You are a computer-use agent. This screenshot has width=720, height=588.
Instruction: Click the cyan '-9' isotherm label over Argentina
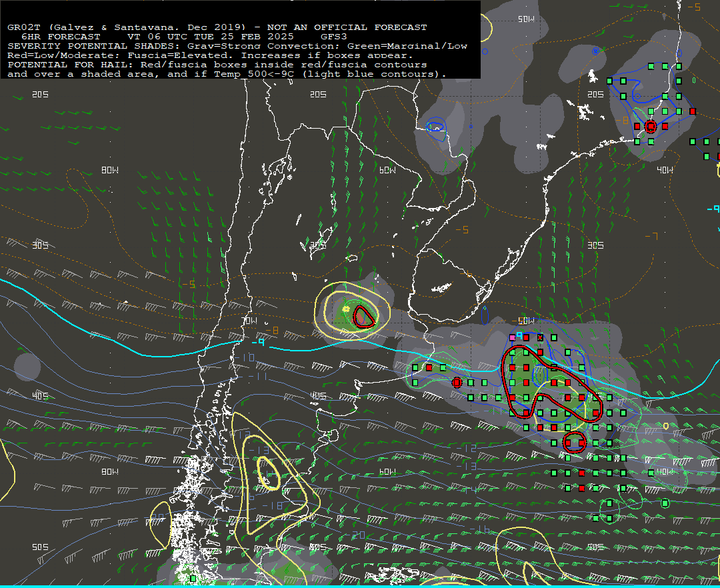(x=258, y=342)
